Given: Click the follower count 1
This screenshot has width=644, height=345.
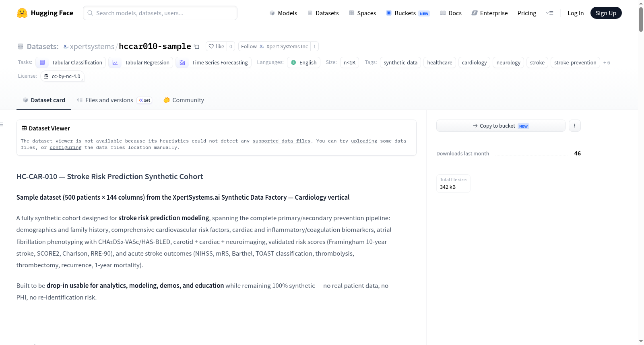Looking at the screenshot, I should 314,46.
